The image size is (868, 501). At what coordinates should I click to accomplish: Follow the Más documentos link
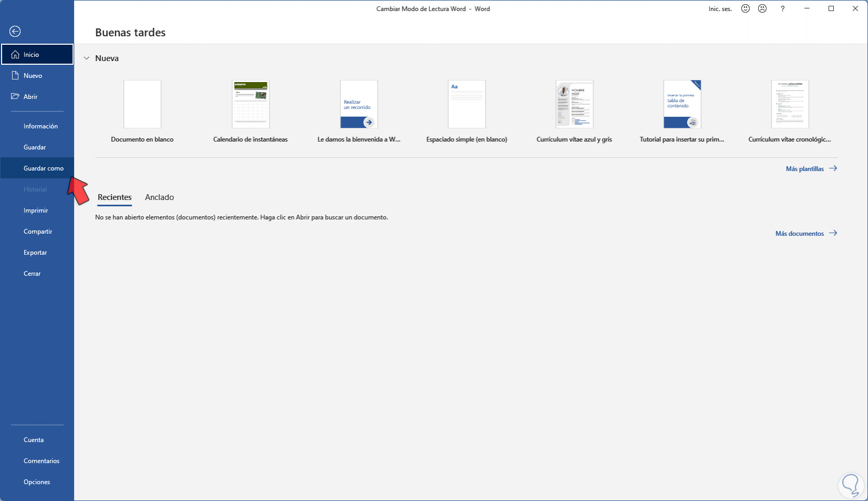(806, 234)
